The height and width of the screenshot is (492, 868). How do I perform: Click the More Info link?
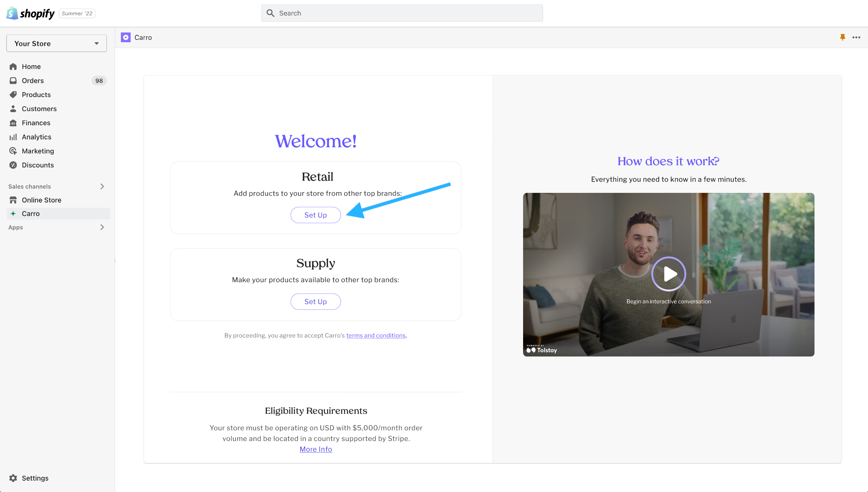pos(316,449)
